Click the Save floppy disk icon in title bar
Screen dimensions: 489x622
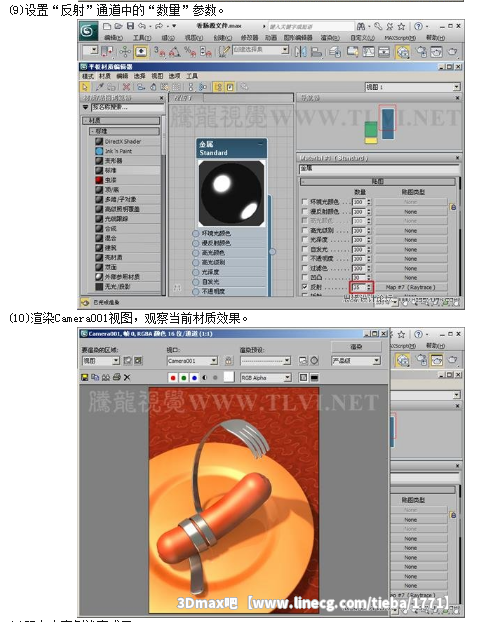coord(130,26)
